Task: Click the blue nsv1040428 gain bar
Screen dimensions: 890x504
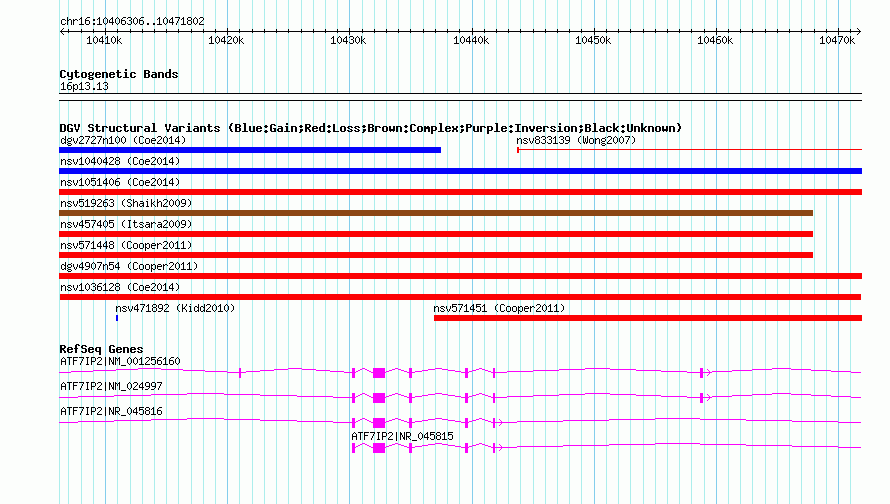Action: (460, 171)
